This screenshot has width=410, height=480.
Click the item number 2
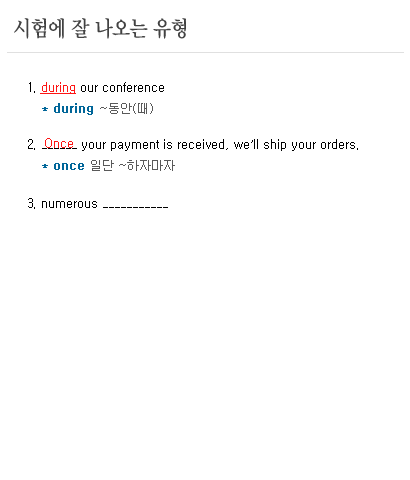pos(32,145)
